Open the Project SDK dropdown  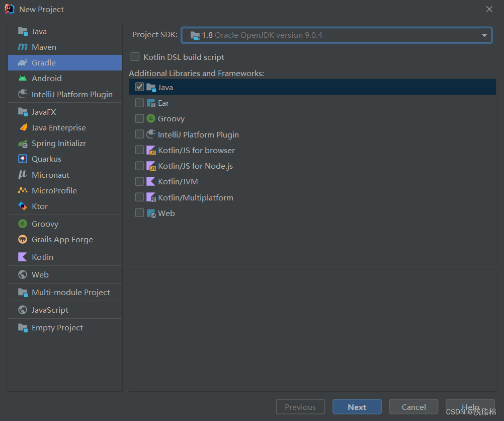[x=483, y=35]
